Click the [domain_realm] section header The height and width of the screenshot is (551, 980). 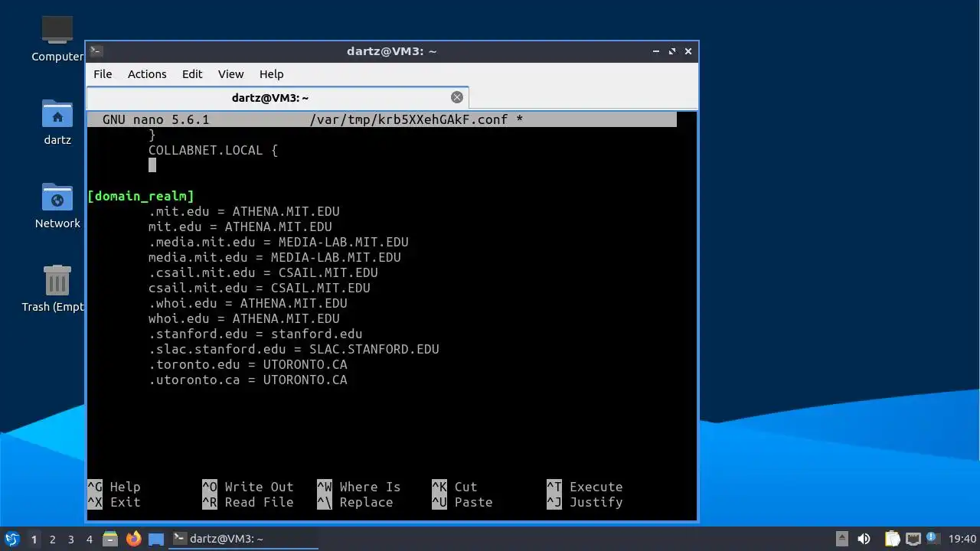(x=141, y=196)
